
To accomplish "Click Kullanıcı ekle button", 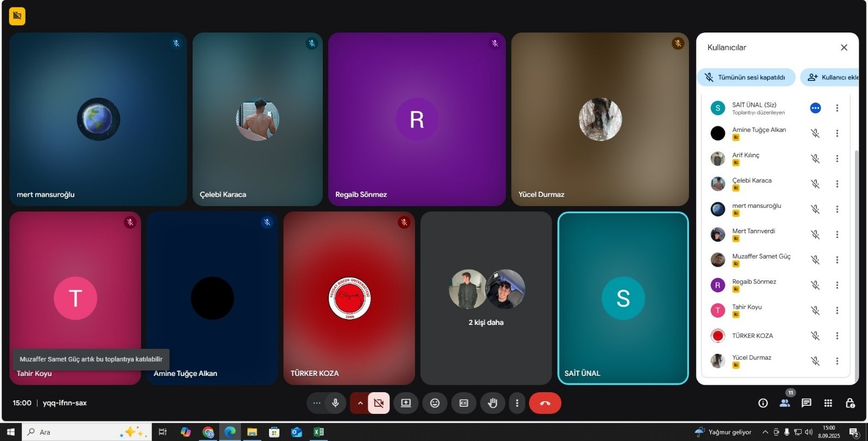I will tap(830, 78).
